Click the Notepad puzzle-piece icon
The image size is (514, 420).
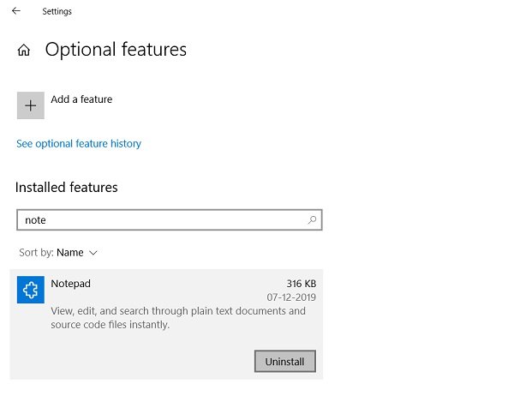tap(30, 290)
